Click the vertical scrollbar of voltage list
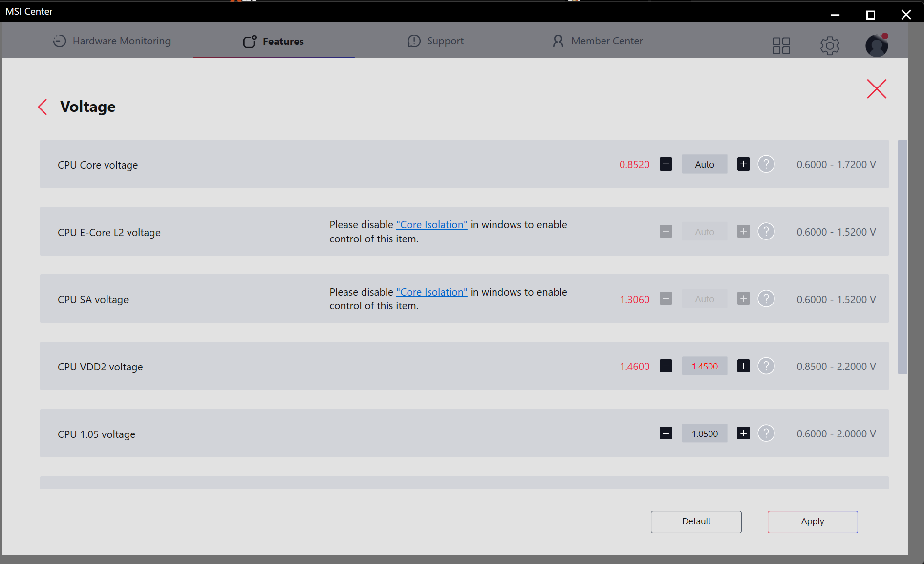 (x=903, y=257)
